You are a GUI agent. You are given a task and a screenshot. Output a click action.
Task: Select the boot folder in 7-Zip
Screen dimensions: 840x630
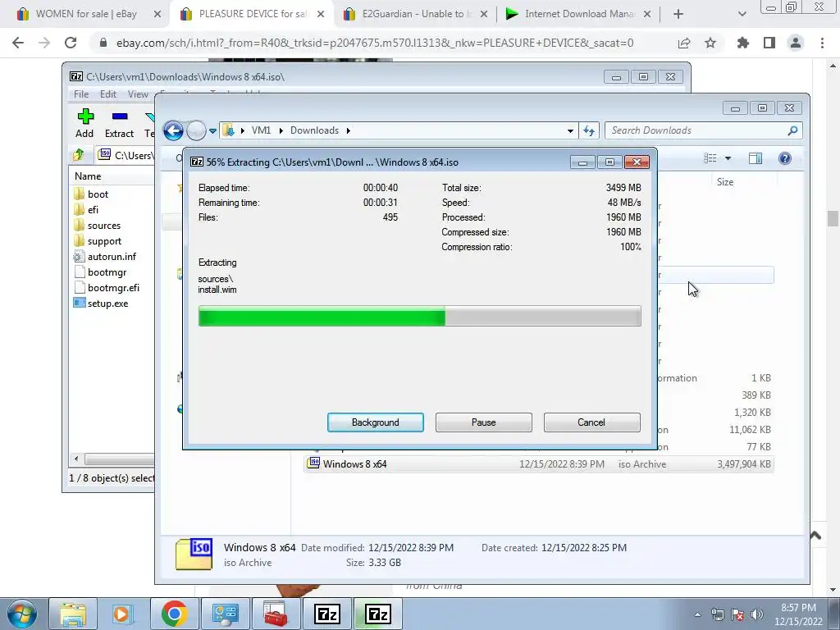click(x=98, y=194)
